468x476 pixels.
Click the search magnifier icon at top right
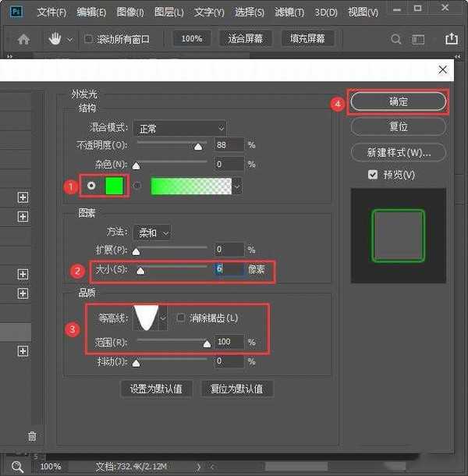click(396, 39)
